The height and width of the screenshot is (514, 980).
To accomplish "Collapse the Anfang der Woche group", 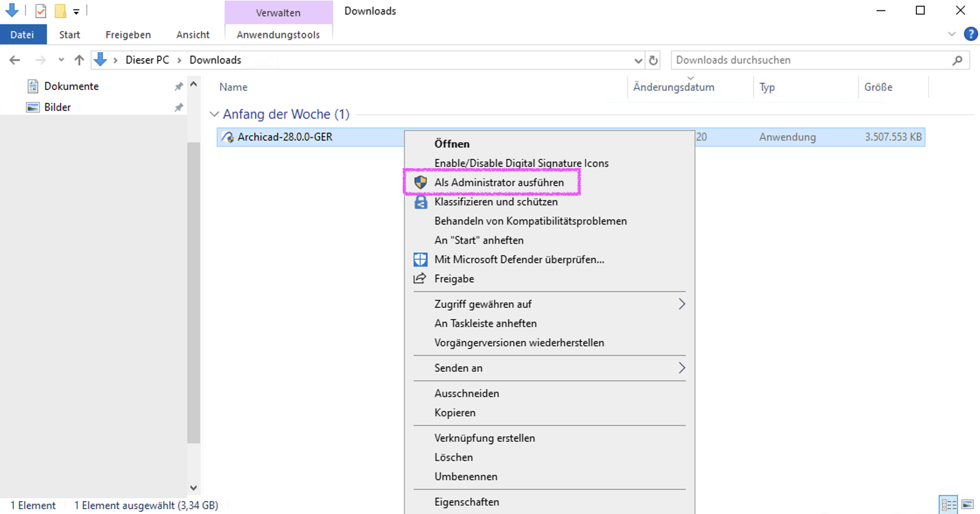I will tap(214, 114).
